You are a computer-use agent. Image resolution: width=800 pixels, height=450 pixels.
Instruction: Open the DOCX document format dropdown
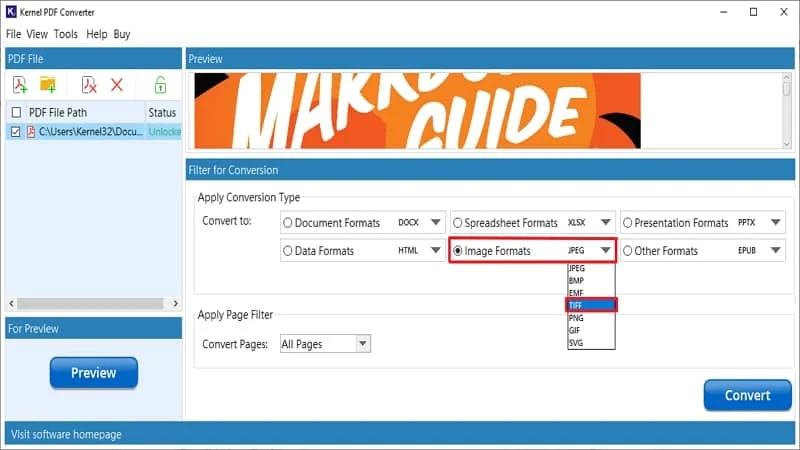[435, 222]
